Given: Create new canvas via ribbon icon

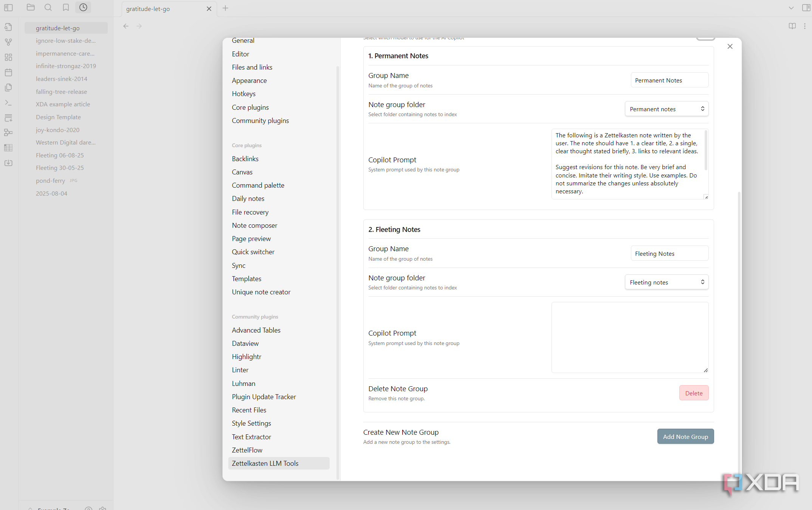Looking at the screenshot, I should (x=8, y=57).
